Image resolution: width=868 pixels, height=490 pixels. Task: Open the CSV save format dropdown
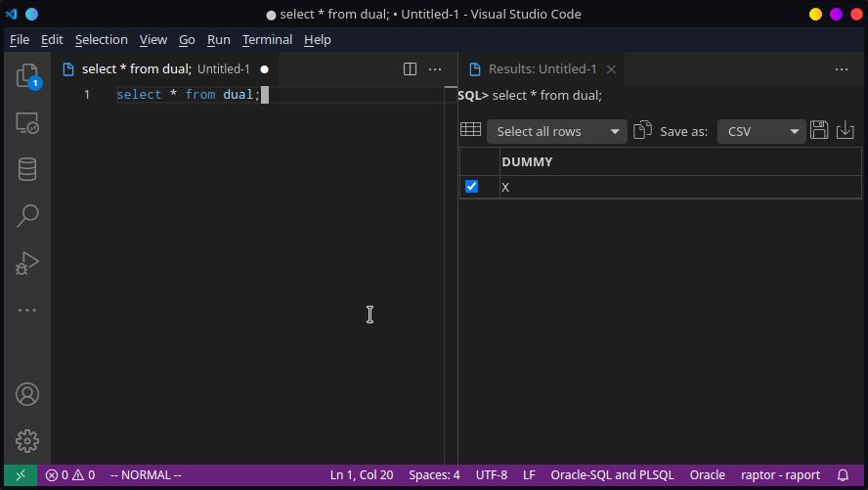pos(761,131)
